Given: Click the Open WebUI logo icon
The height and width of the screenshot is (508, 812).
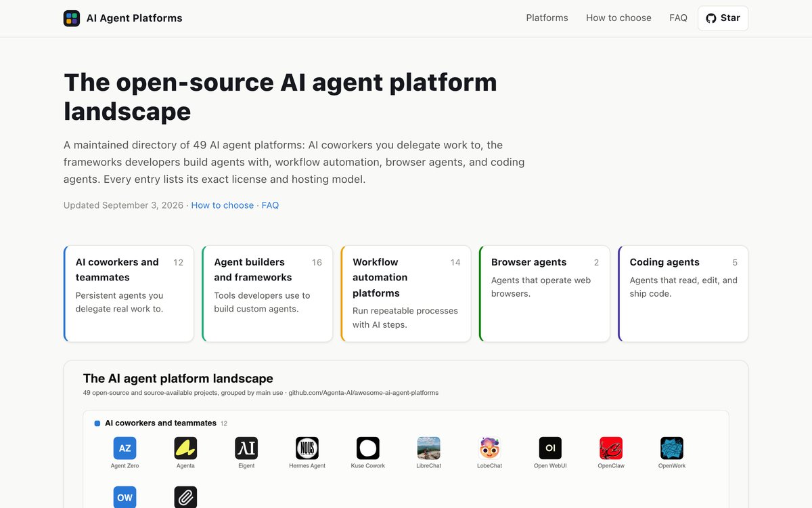Looking at the screenshot, I should point(550,448).
